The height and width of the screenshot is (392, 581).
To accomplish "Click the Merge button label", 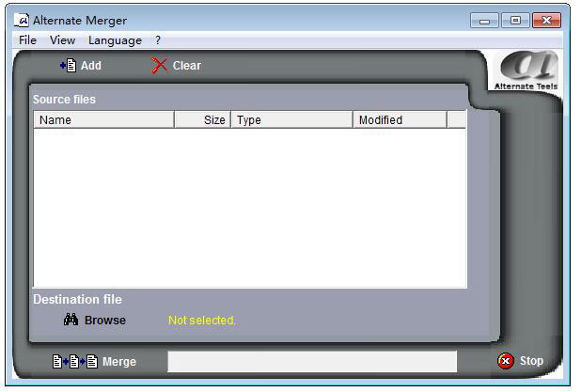I will pyautogui.click(x=119, y=362).
